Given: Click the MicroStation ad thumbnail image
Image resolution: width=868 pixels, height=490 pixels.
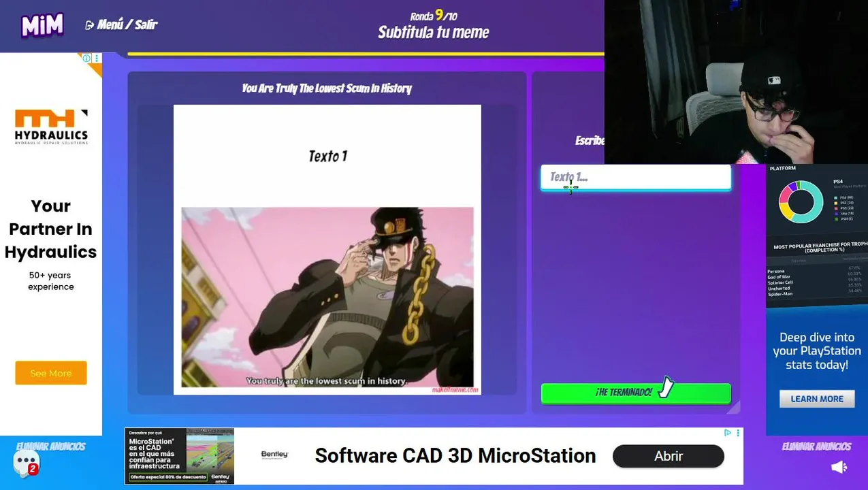Looking at the screenshot, I should pos(180,456).
